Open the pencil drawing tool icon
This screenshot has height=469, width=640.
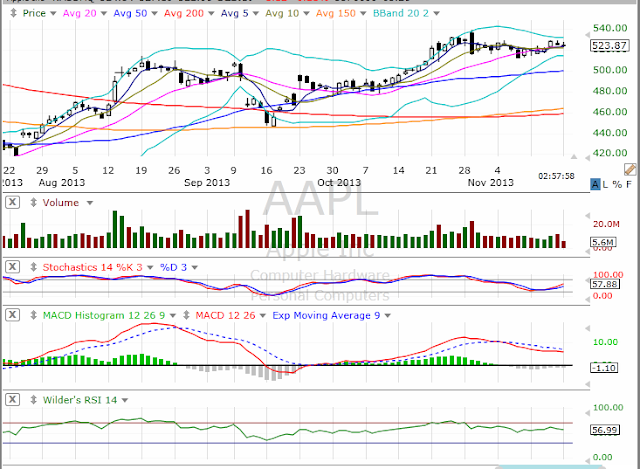coord(630,169)
